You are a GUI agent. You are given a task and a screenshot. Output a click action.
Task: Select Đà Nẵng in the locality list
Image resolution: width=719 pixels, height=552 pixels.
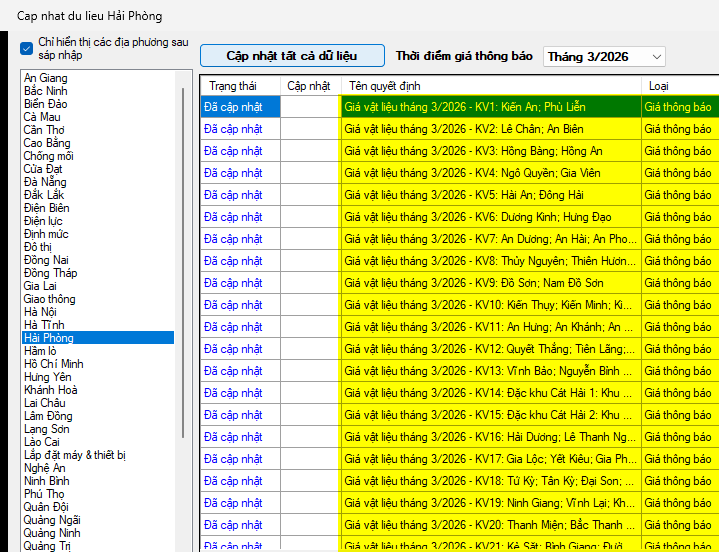coord(45,182)
